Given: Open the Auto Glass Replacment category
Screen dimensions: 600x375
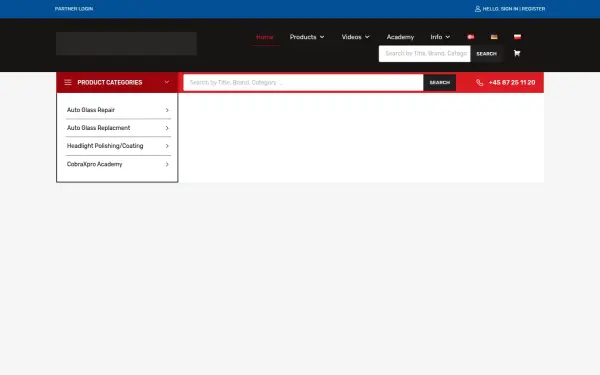Looking at the screenshot, I should pos(98,128).
